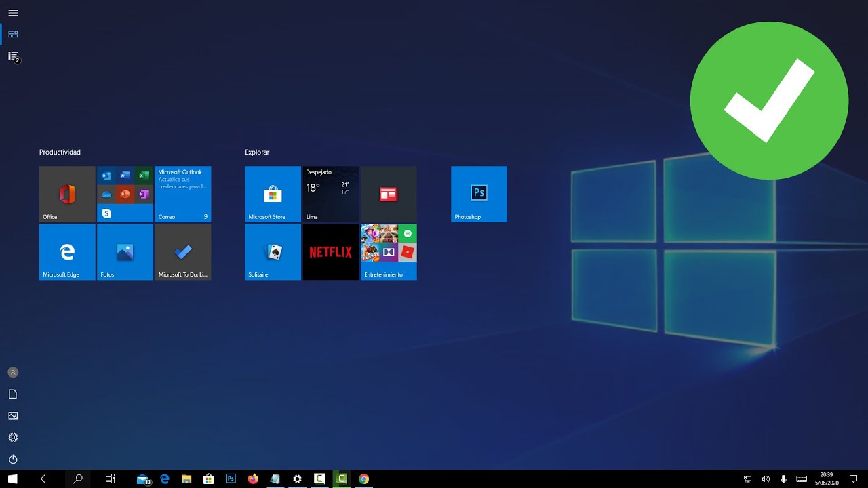Select the OneNote icon in Office folder tile
The width and height of the screenshot is (868, 488).
pos(143,195)
